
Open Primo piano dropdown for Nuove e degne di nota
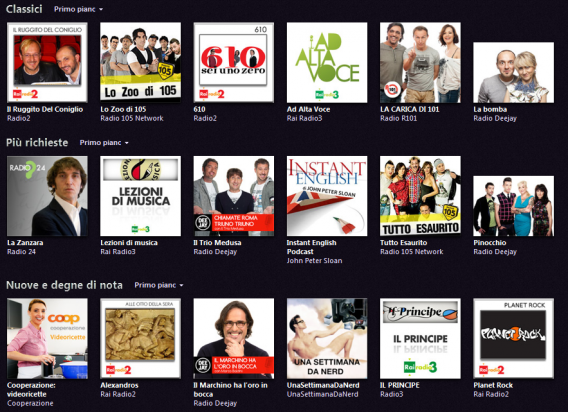click(159, 285)
